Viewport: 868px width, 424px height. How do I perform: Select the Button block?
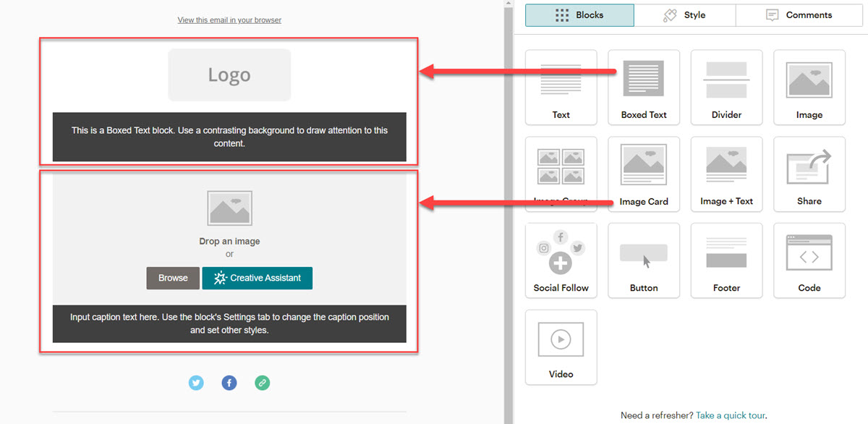point(644,260)
